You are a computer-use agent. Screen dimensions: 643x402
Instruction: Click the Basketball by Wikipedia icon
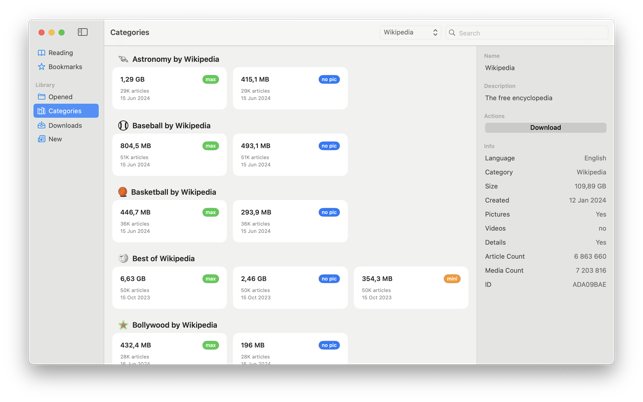tap(123, 192)
